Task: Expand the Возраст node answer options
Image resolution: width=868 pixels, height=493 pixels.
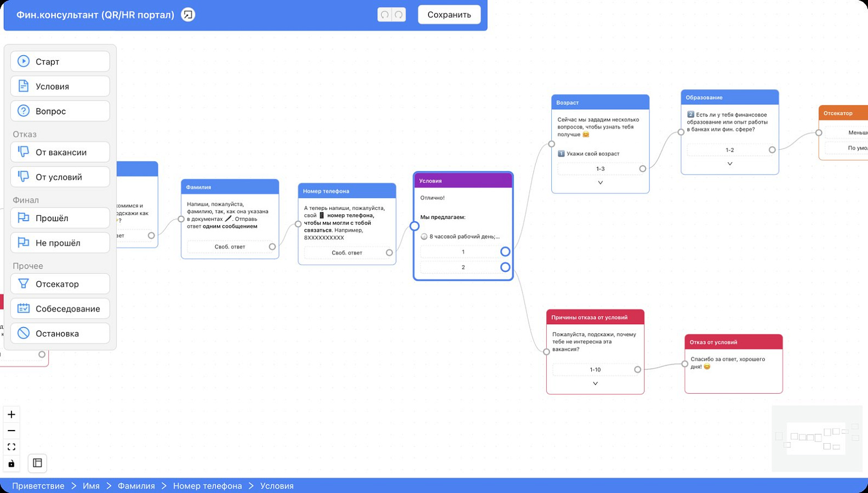Action: click(x=601, y=182)
